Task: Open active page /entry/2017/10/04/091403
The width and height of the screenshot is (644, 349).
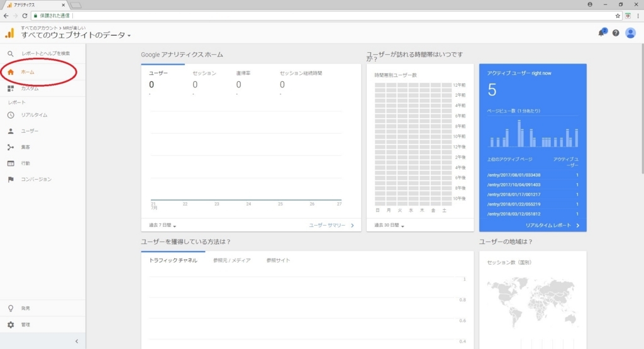Action: click(x=514, y=185)
